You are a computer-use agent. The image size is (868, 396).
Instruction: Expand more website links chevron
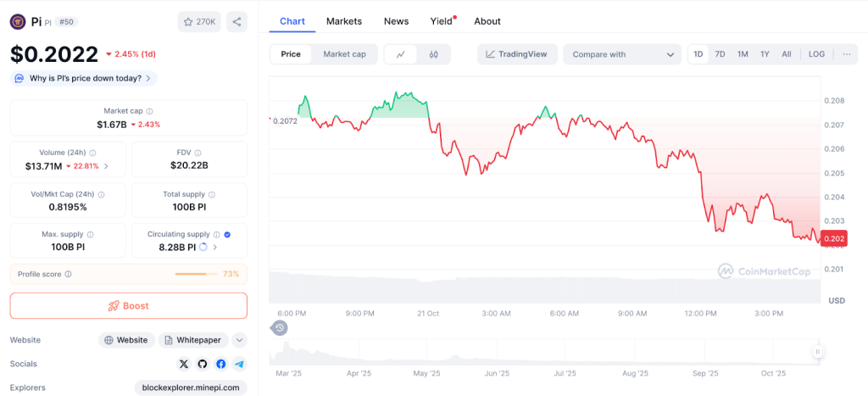point(240,340)
